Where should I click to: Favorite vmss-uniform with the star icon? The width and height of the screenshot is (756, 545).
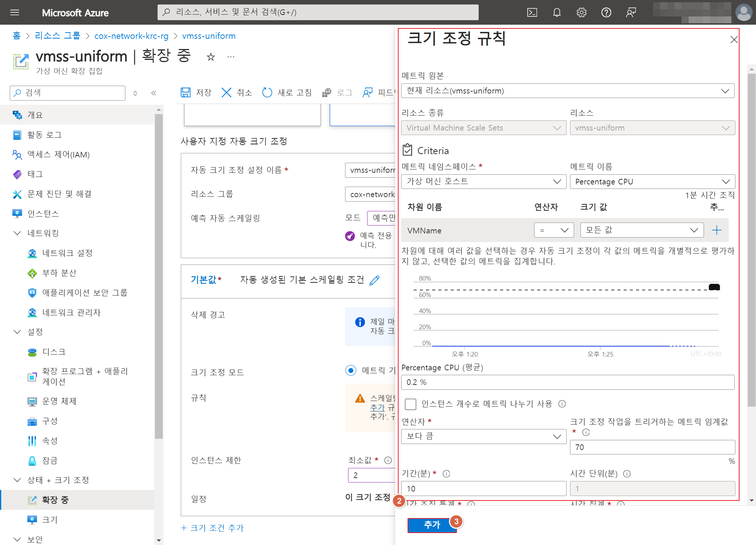point(211,57)
